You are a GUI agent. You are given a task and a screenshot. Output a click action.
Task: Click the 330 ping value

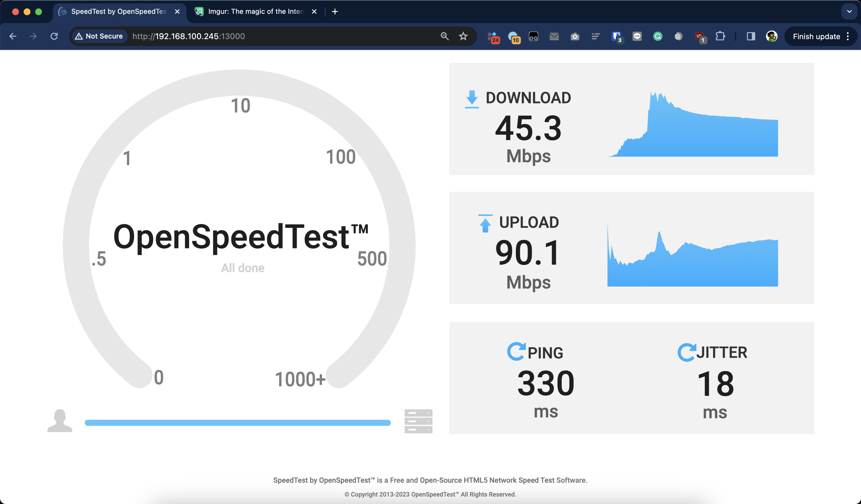click(x=546, y=383)
